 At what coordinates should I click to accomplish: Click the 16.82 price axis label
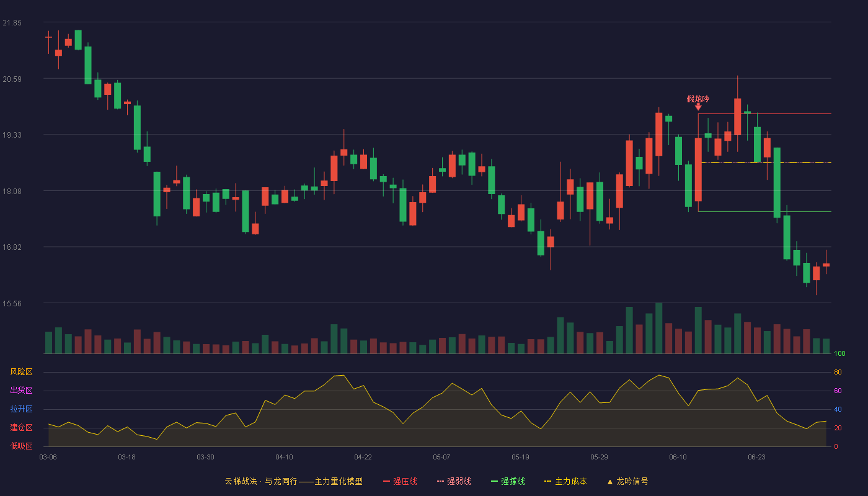(12, 247)
